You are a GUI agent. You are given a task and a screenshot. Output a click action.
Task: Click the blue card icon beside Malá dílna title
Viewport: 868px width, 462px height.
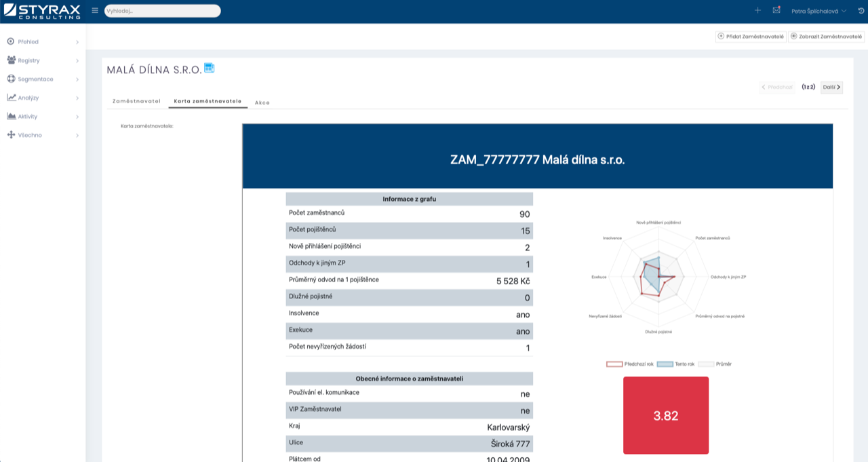[x=210, y=68]
